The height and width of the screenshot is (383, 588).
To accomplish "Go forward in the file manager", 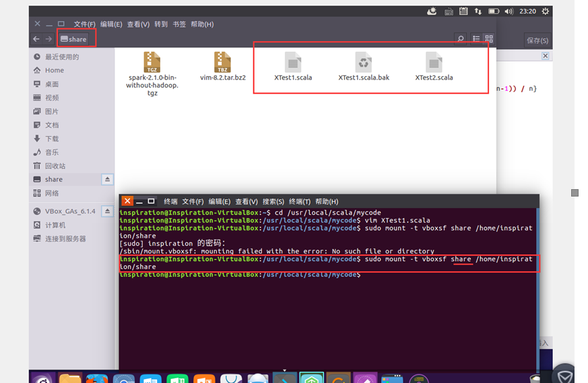I will (x=48, y=39).
